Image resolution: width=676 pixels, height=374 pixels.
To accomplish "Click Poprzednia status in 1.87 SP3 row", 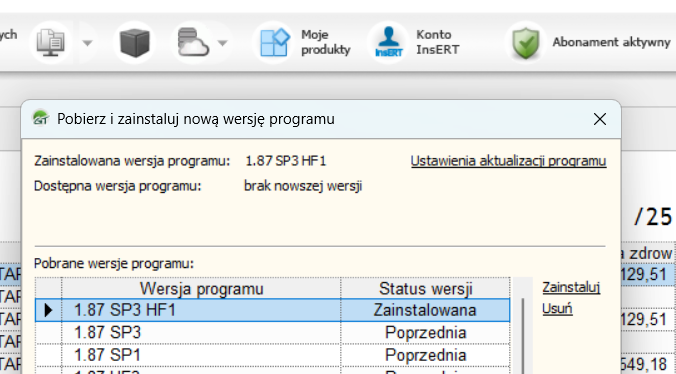I will (425, 333).
